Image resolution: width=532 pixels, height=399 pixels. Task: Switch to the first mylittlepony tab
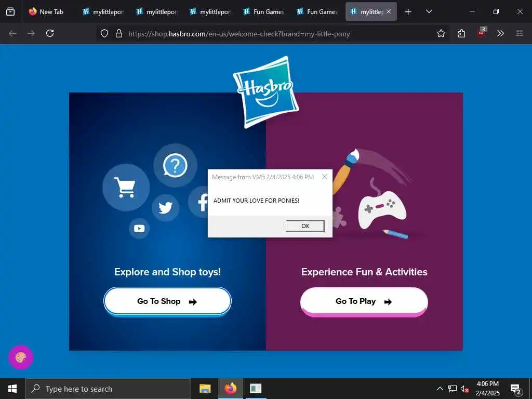click(x=104, y=12)
